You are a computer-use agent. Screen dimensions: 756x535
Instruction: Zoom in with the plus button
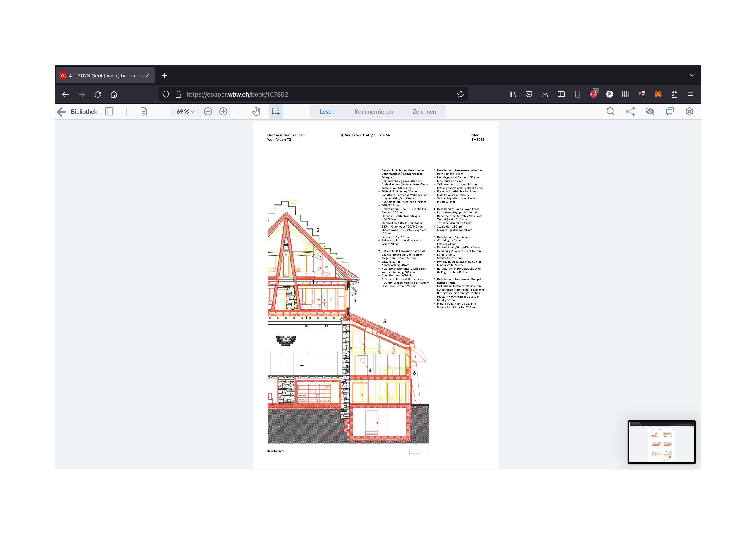click(223, 112)
